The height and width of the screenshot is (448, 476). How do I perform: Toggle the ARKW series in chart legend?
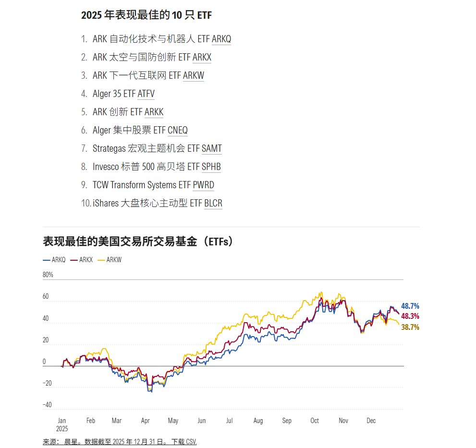(110, 260)
